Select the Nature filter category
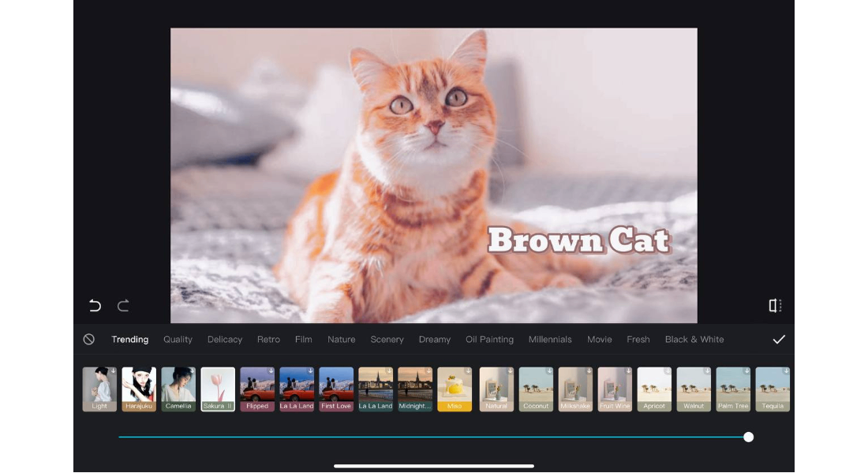 point(342,339)
